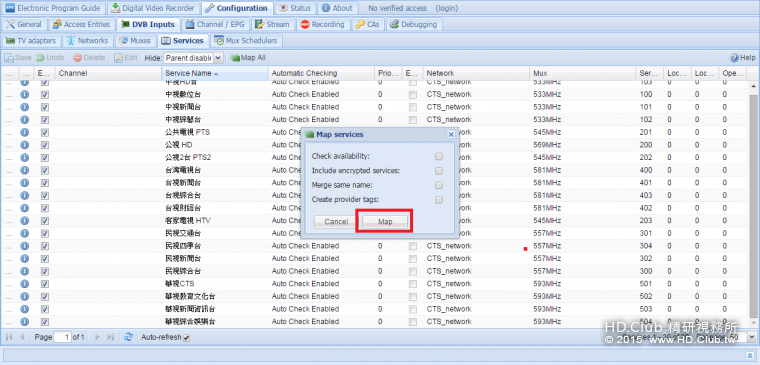Viewport: 760px width, 365px height.
Task: Toggle Enabled checkbox for 民視四季台 row
Action: point(45,246)
